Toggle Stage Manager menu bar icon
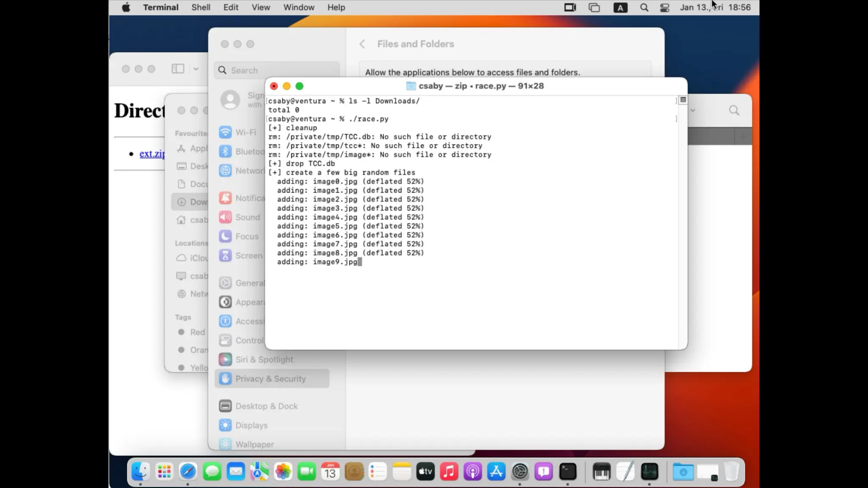 570,8
